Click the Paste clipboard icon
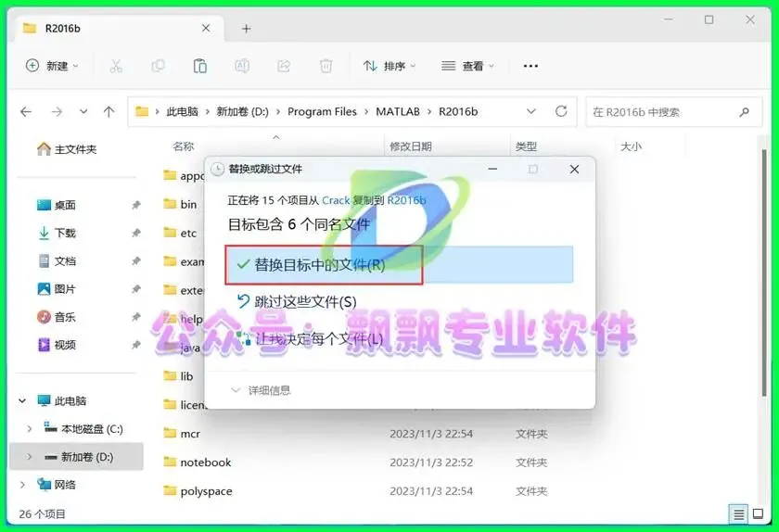This screenshot has width=779, height=532. [199, 66]
